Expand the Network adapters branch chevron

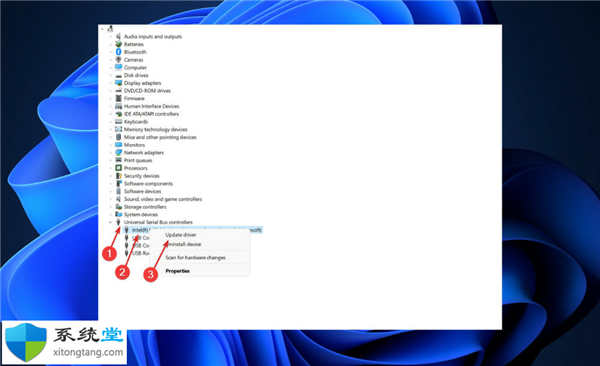[111, 152]
